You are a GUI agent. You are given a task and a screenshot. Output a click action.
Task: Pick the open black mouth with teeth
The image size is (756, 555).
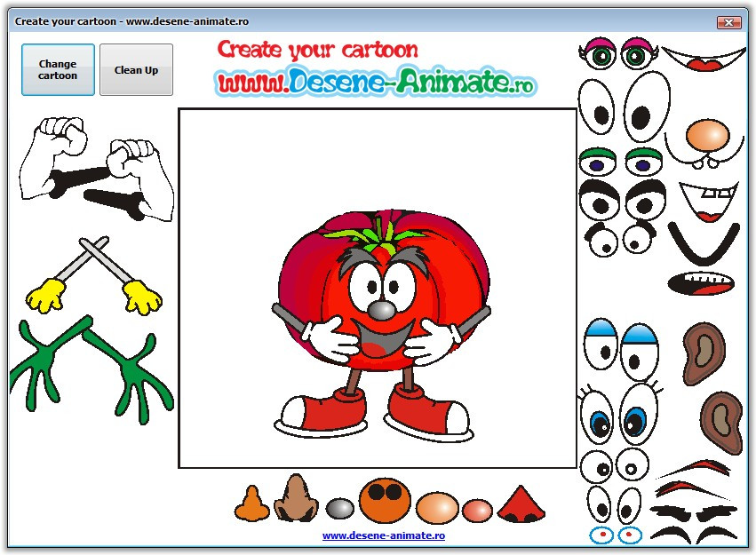[x=702, y=284]
